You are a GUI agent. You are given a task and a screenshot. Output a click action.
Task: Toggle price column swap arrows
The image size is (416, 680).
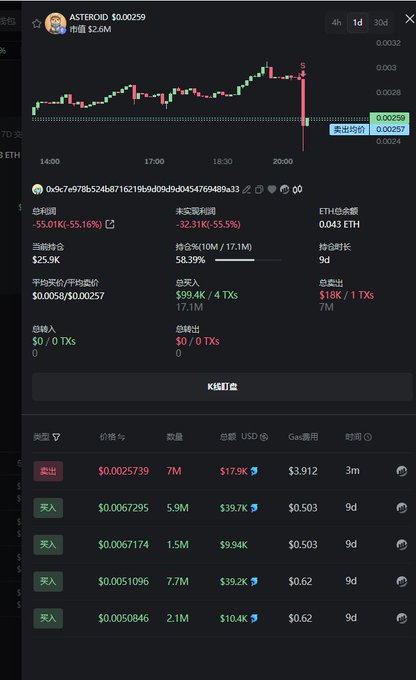(121, 437)
